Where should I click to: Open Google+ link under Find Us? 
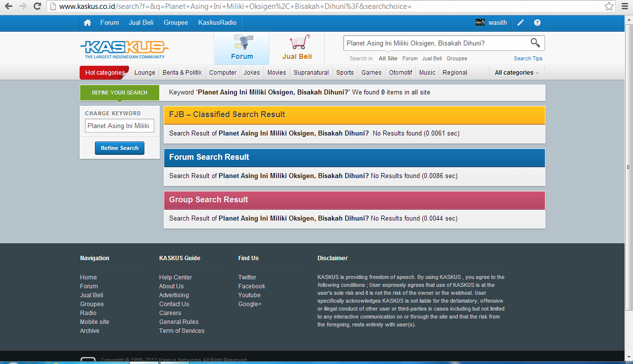tap(250, 304)
